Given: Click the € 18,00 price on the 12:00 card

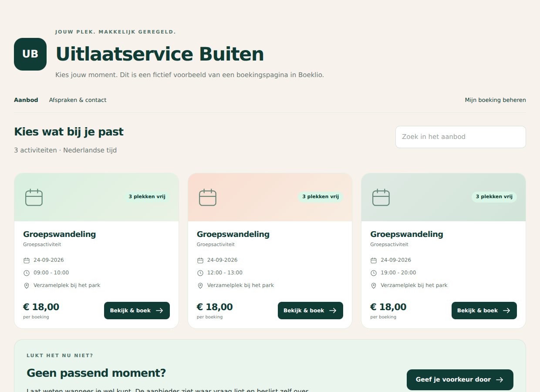Looking at the screenshot, I should [215, 307].
